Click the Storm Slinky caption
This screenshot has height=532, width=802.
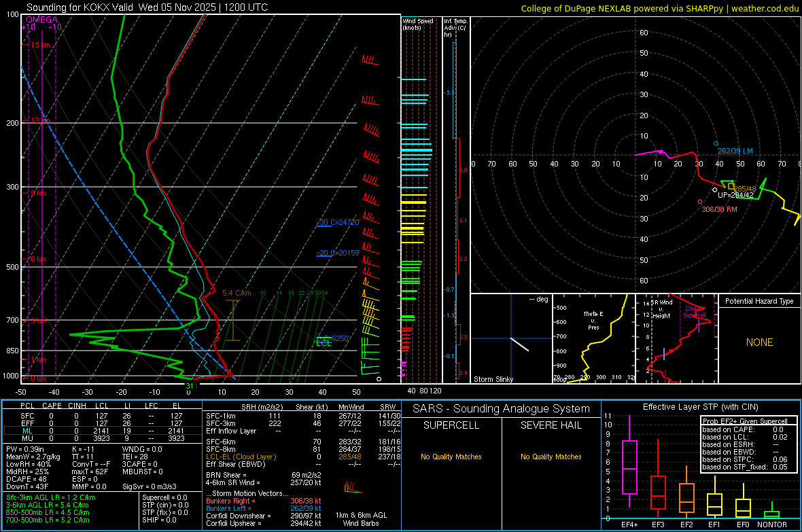point(493,379)
